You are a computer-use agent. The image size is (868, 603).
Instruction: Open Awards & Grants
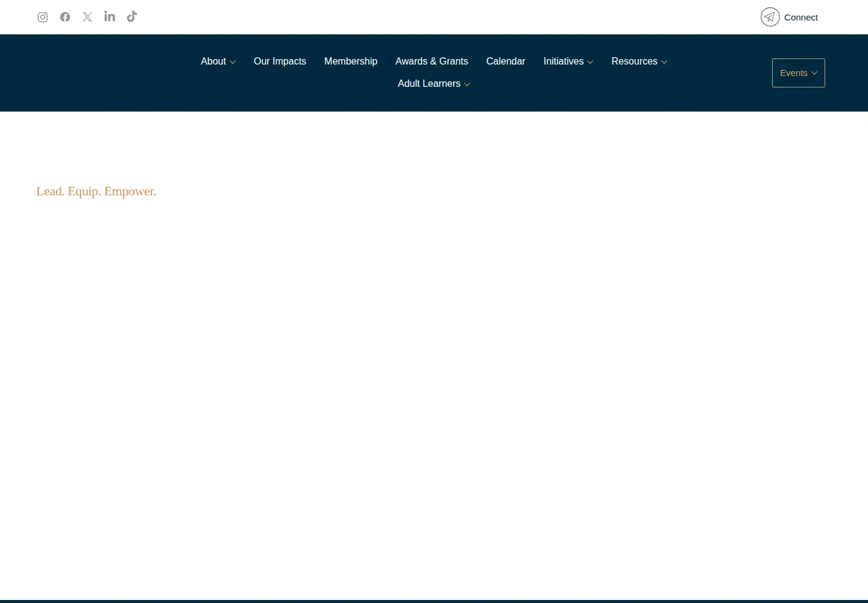tap(432, 62)
